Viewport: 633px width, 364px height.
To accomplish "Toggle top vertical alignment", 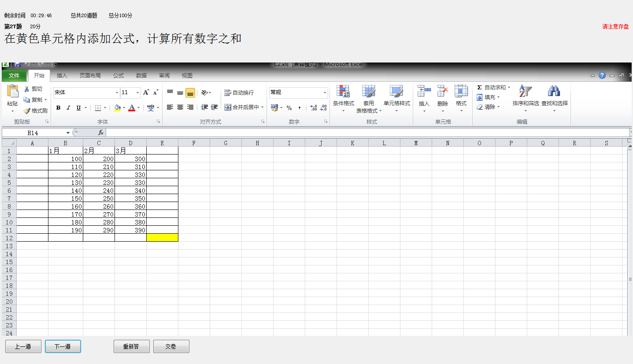I will tap(170, 93).
